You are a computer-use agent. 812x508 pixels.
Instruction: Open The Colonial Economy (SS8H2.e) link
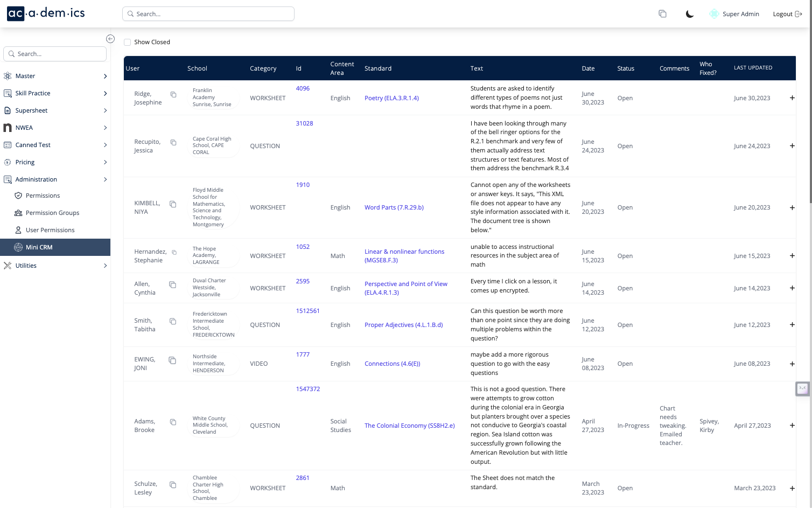tap(409, 426)
